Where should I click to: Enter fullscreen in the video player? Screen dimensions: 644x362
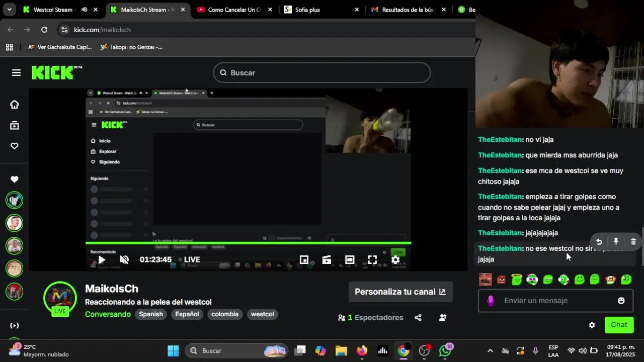pyautogui.click(x=372, y=260)
